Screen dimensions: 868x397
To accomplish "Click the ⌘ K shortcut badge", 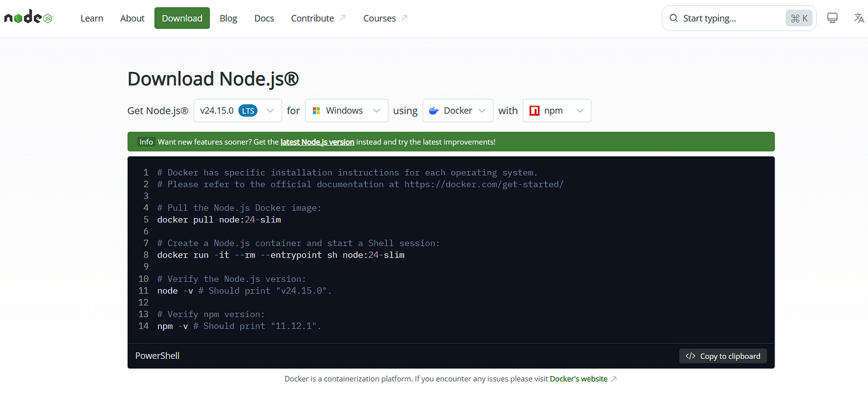I will (x=799, y=18).
